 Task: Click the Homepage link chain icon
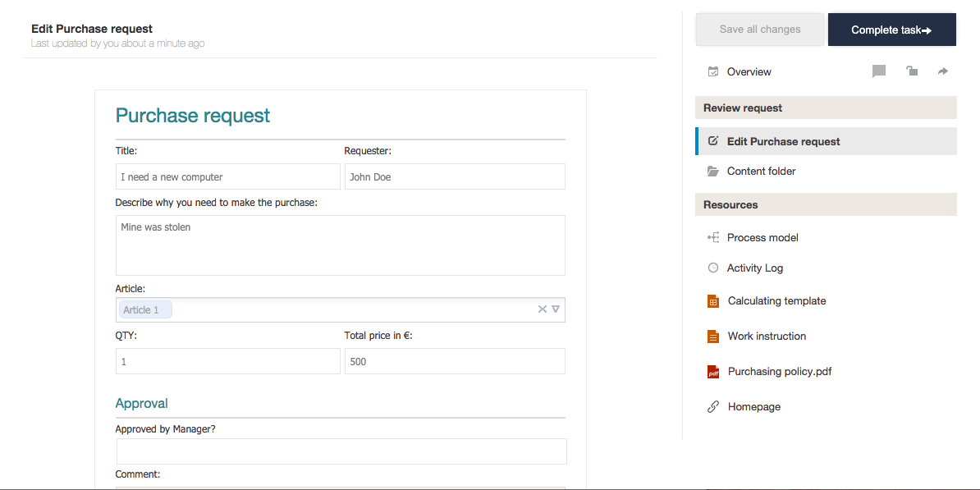coord(713,407)
